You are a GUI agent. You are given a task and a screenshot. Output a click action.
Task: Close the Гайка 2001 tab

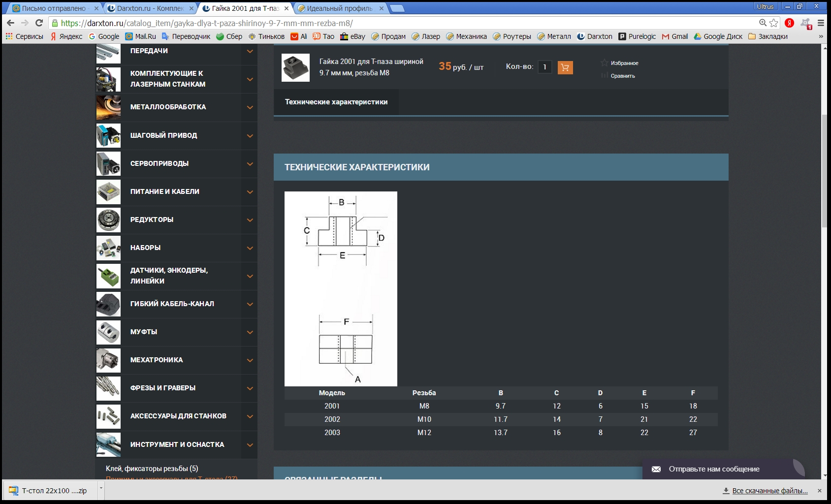point(286,8)
